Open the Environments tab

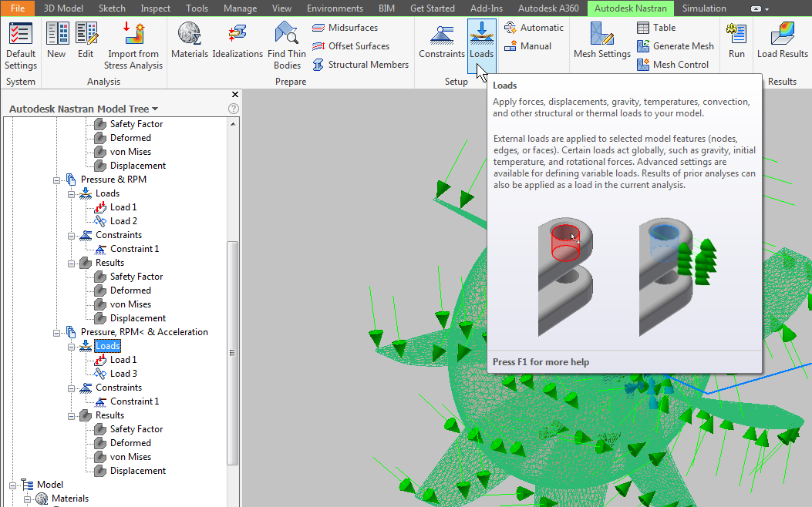pyautogui.click(x=335, y=8)
